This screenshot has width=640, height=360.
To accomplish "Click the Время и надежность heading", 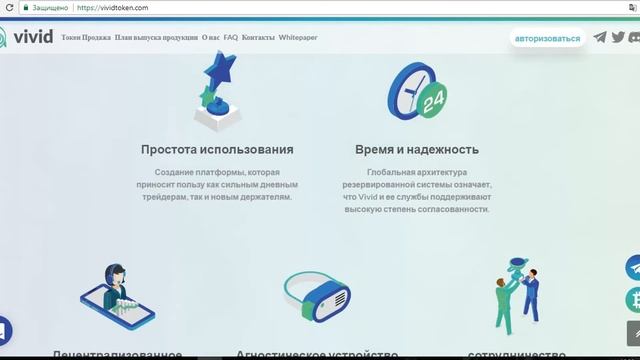I will [x=417, y=149].
